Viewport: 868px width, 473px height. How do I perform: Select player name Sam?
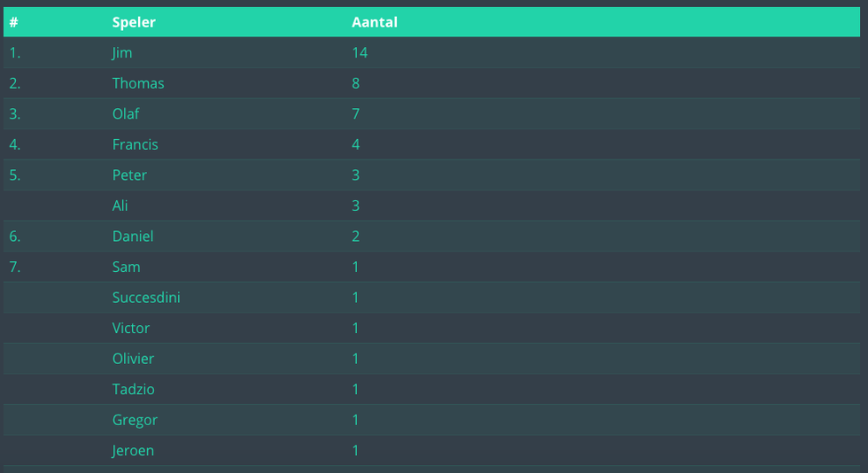126,267
